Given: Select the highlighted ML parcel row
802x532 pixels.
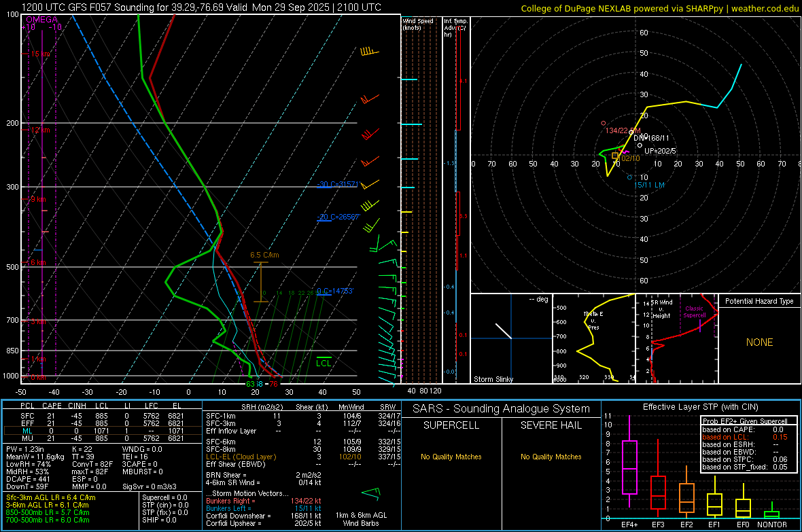Looking at the screenshot, I should click(103, 431).
